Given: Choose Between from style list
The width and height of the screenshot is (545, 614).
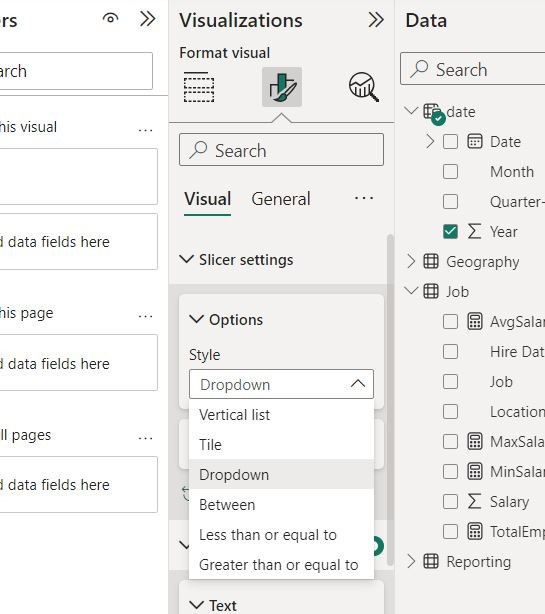Looking at the screenshot, I should (281, 504).
